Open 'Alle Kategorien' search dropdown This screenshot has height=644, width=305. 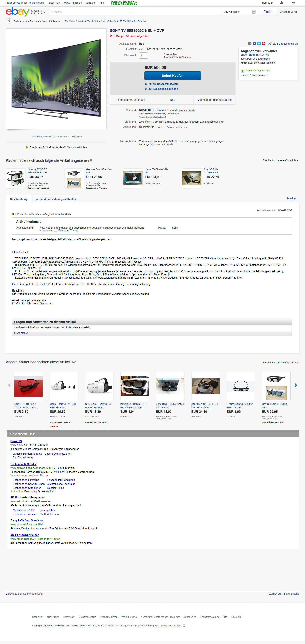click(240, 12)
